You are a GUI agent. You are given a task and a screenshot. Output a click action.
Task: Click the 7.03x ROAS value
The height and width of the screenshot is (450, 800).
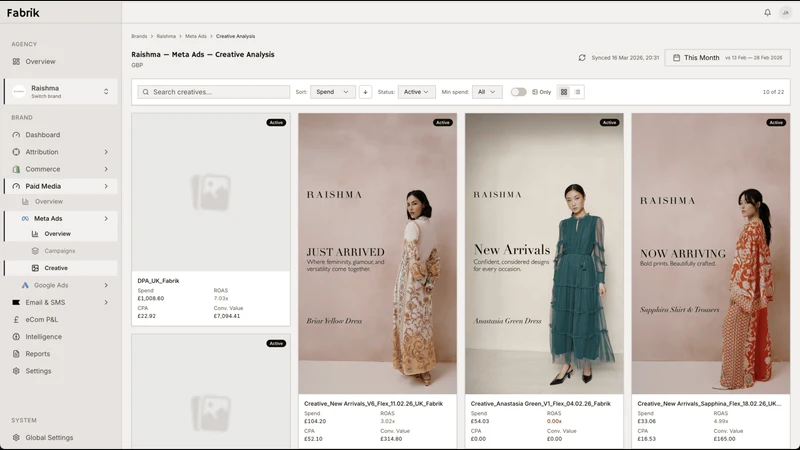pyautogui.click(x=221, y=298)
